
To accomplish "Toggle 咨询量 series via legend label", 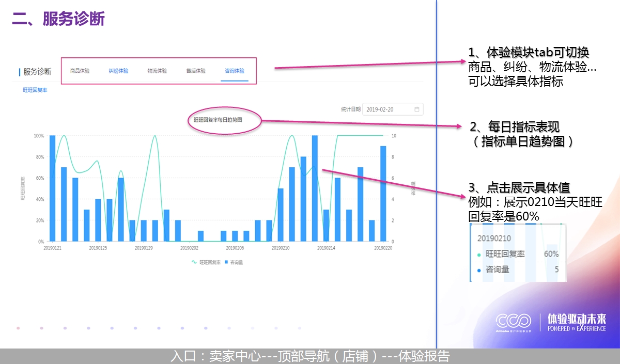I will point(237,262).
